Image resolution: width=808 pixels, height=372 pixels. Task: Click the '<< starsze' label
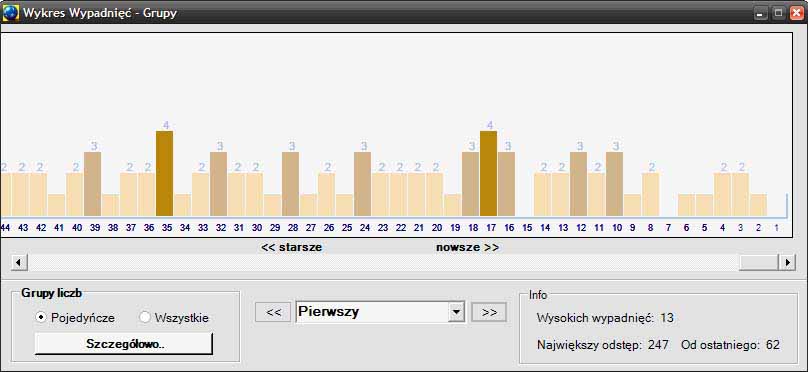(292, 247)
